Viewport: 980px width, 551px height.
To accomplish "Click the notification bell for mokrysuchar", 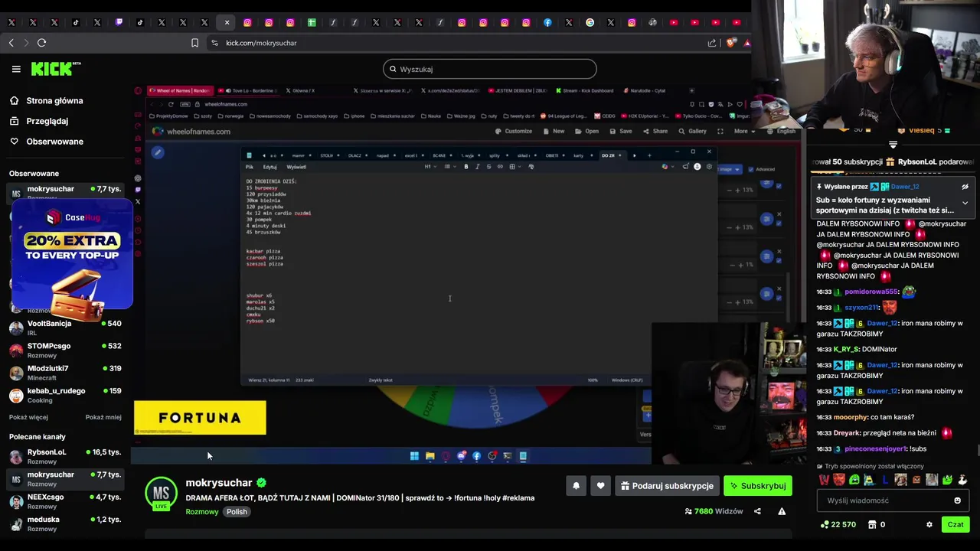I will point(576,486).
